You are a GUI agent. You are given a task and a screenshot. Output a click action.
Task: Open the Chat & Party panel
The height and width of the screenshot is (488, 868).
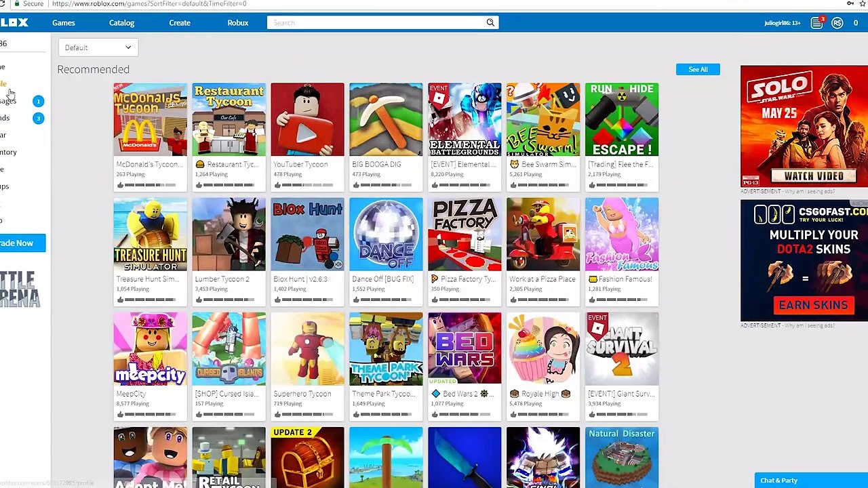(x=811, y=481)
